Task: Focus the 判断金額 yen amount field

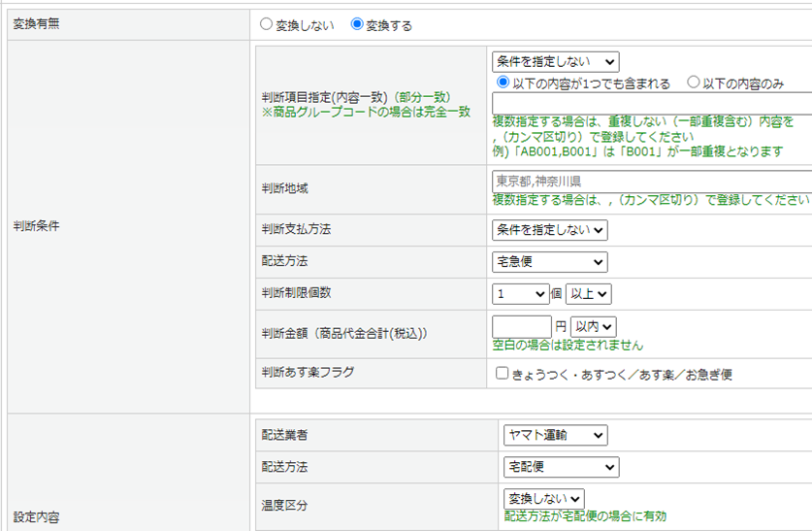Action: pyautogui.click(x=521, y=327)
